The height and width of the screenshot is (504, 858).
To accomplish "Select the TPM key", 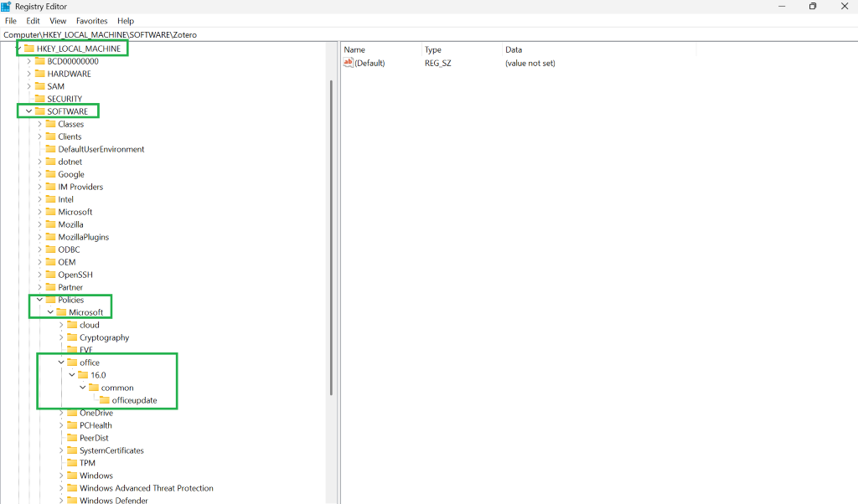I will (x=87, y=463).
